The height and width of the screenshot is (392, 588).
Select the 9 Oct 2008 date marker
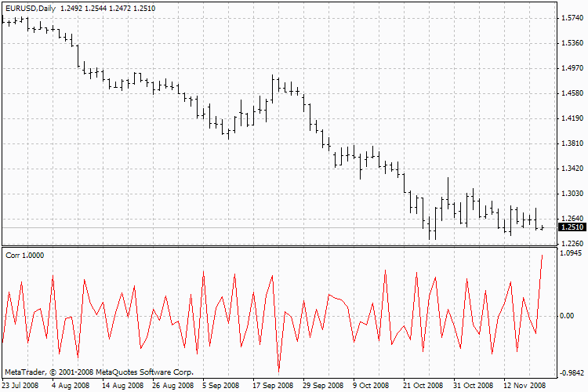click(x=371, y=386)
